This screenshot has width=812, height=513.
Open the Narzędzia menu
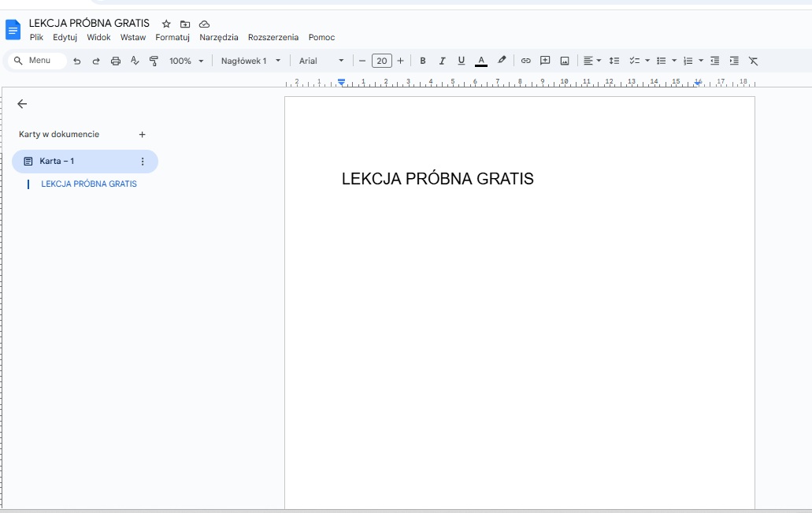tap(218, 37)
